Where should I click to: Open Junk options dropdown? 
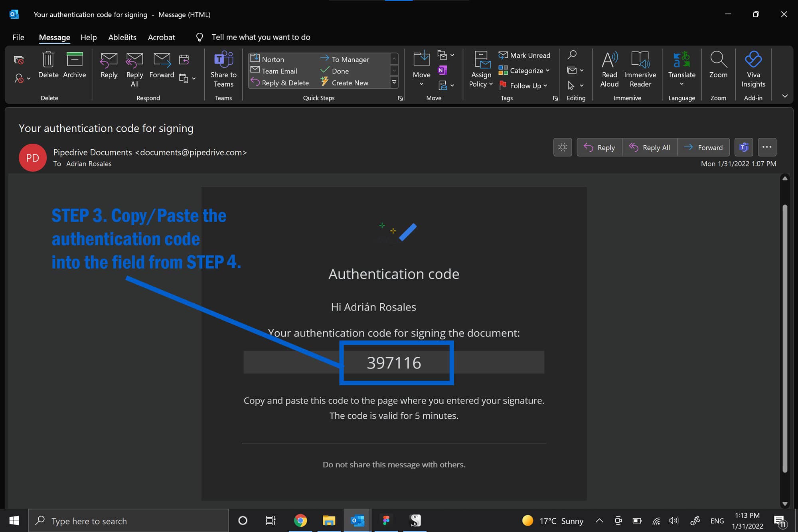[22, 79]
